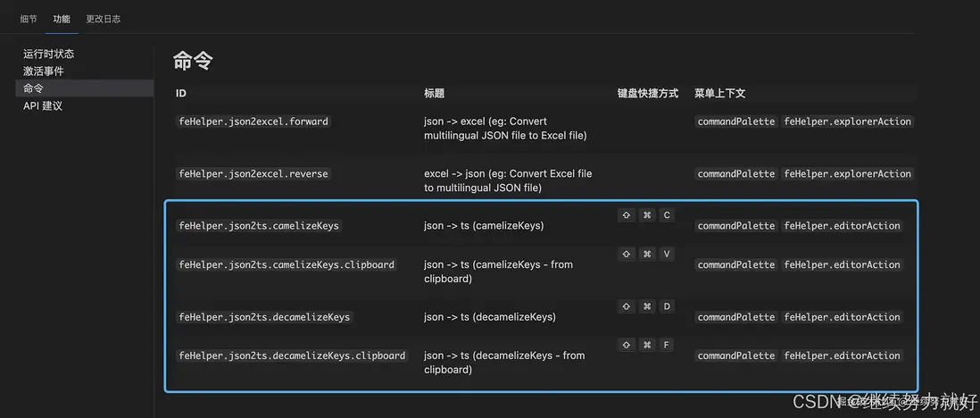Click the V key in clipboard shortcut
980x418 pixels.
tap(666, 254)
